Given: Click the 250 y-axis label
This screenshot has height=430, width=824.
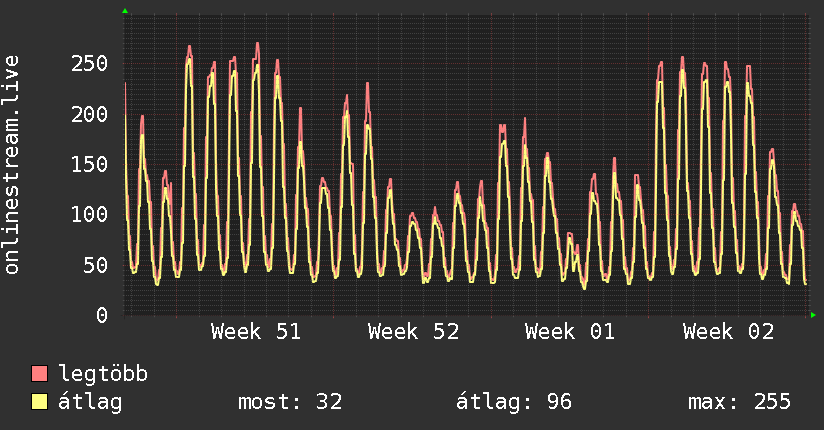Looking at the screenshot, I should pos(89,64).
